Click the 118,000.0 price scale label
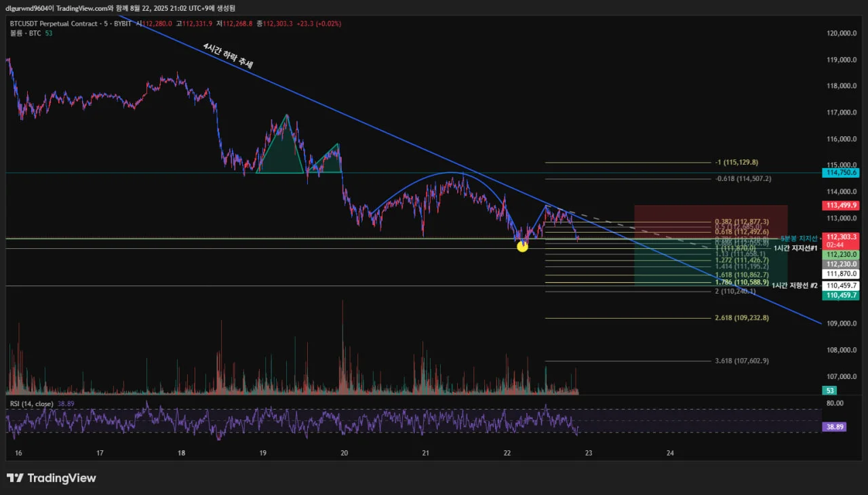The image size is (868, 495). (842, 86)
